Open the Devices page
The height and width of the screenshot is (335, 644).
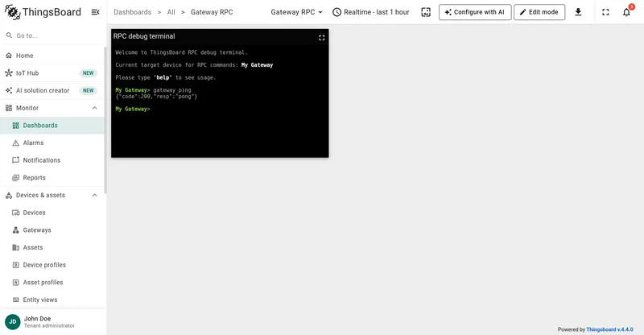(x=52, y=213)
